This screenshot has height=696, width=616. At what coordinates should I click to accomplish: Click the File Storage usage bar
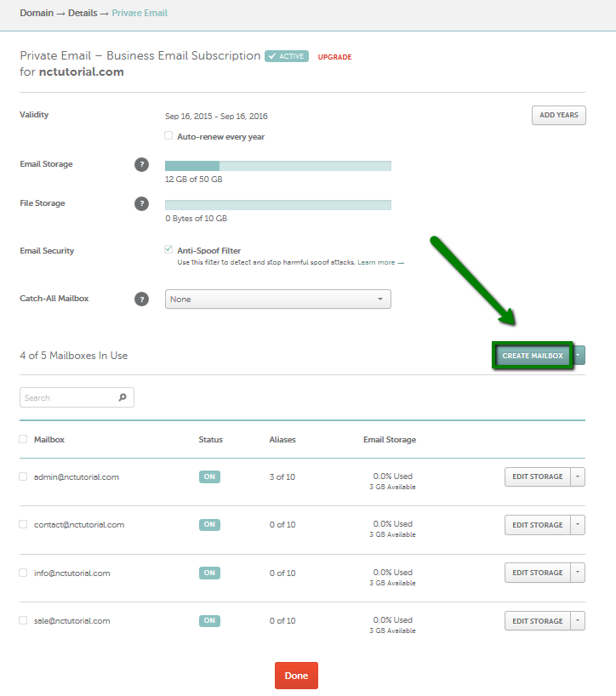(x=278, y=204)
